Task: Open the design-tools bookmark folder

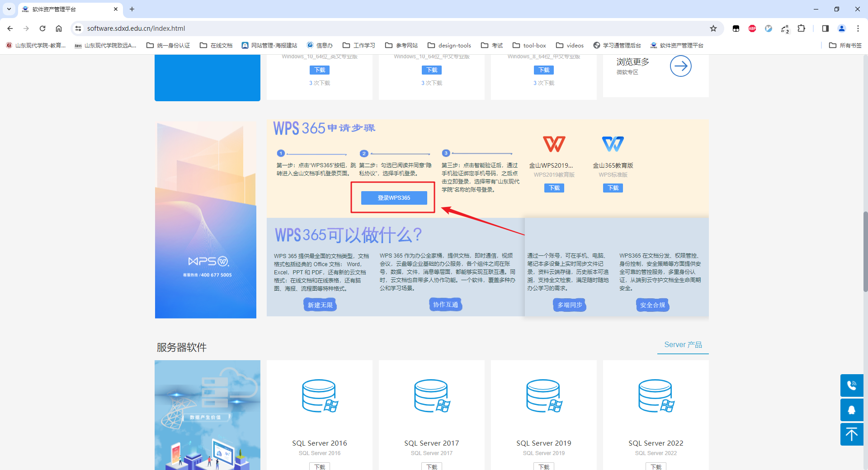Action: pyautogui.click(x=449, y=45)
